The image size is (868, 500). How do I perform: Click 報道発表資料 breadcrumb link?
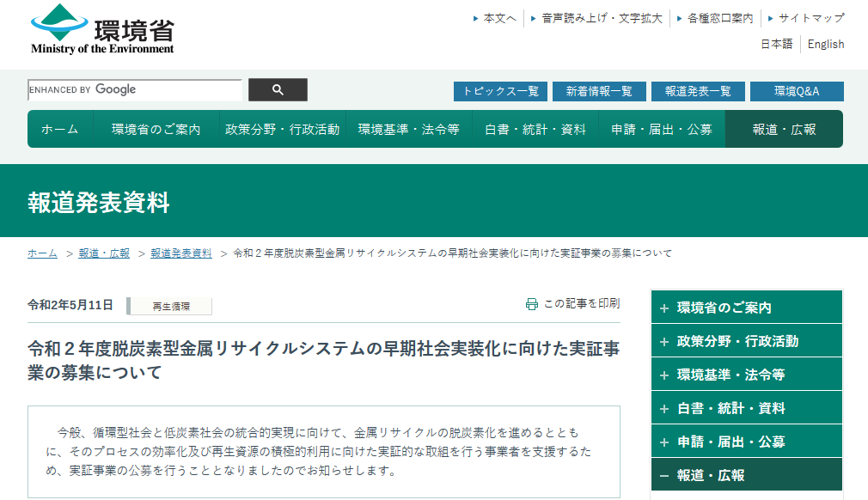(x=181, y=253)
